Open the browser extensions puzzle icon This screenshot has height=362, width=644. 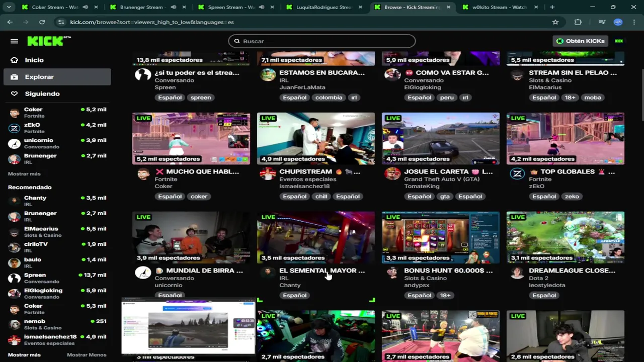click(x=578, y=22)
